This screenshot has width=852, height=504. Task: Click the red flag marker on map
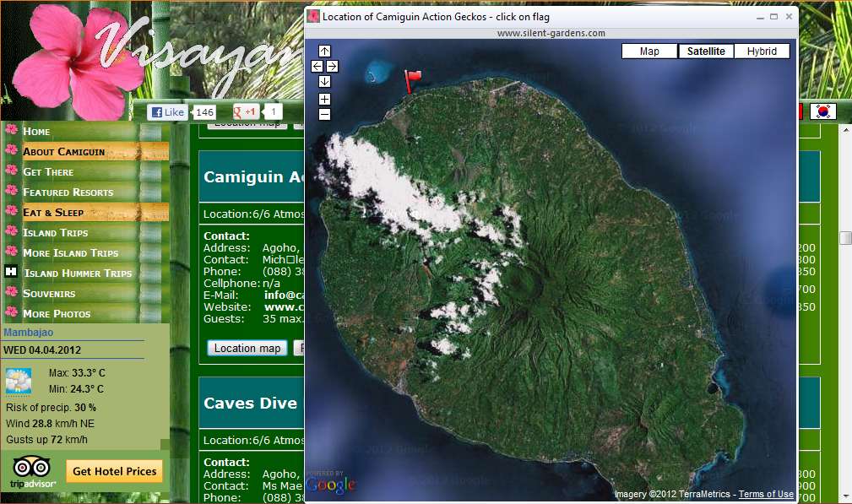pos(412,81)
